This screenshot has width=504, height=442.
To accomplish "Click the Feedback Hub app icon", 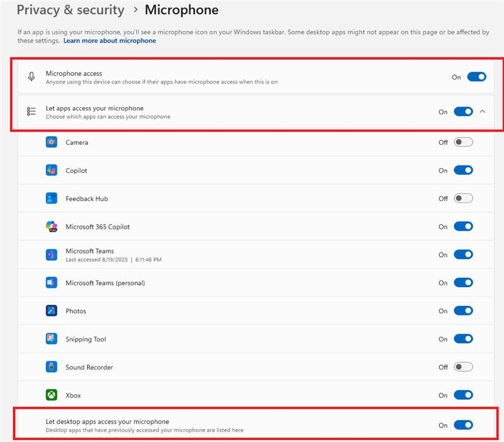I will (x=52, y=198).
